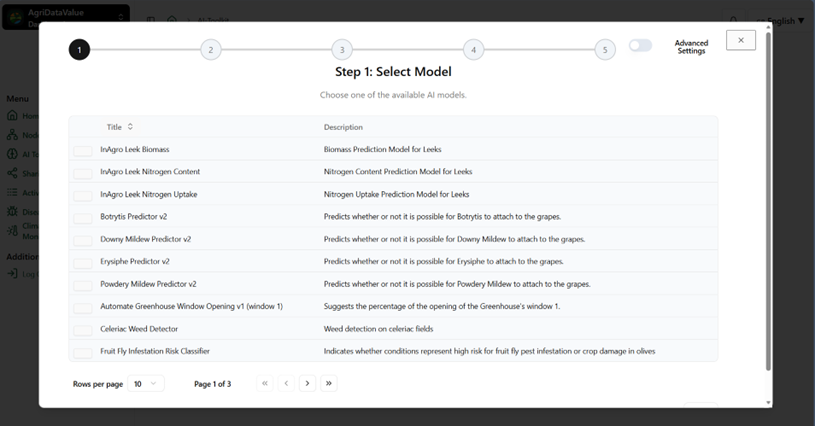Click the dialog's vertical scrollbar
The width and height of the screenshot is (815, 426).
click(768, 197)
